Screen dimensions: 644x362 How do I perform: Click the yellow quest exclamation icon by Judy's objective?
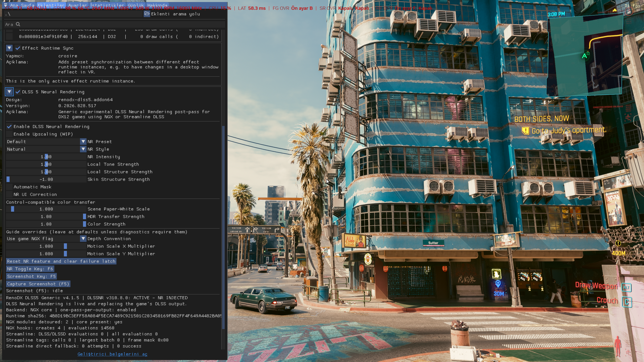[x=525, y=131]
